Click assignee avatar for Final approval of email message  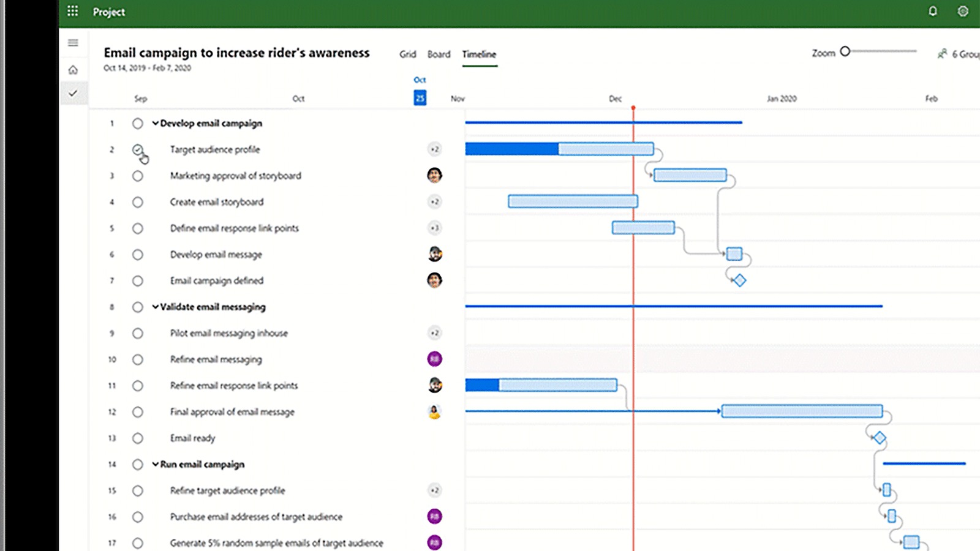pos(434,411)
